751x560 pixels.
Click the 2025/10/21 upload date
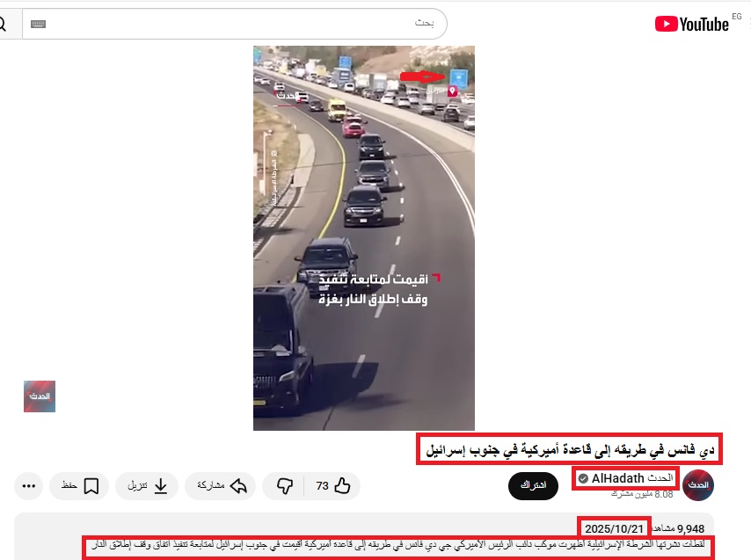614,528
